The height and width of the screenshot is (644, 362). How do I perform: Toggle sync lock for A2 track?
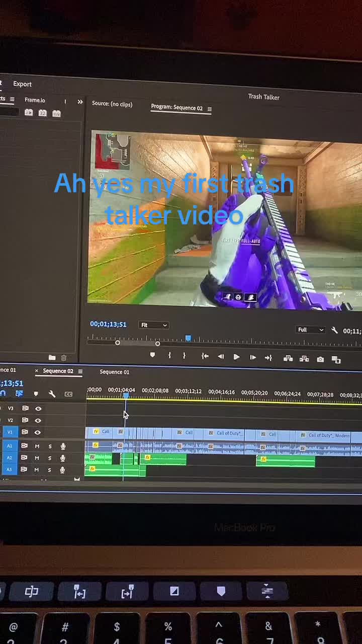coord(24,458)
